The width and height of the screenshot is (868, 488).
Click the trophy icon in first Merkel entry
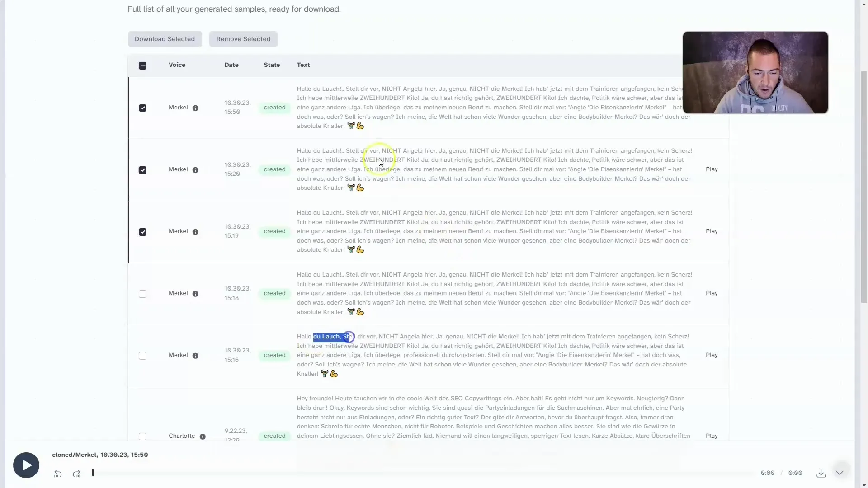point(350,126)
